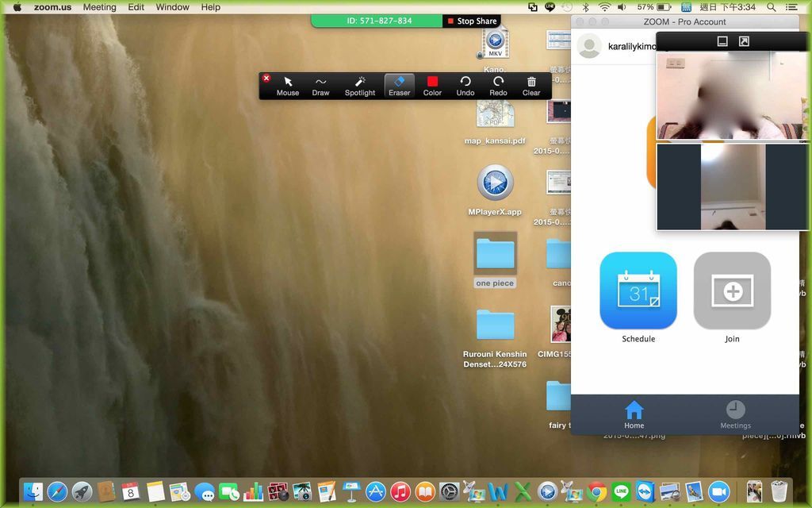The width and height of the screenshot is (812, 508).
Task: Minimize the video panel to thumbnail strip
Action: tap(722, 41)
